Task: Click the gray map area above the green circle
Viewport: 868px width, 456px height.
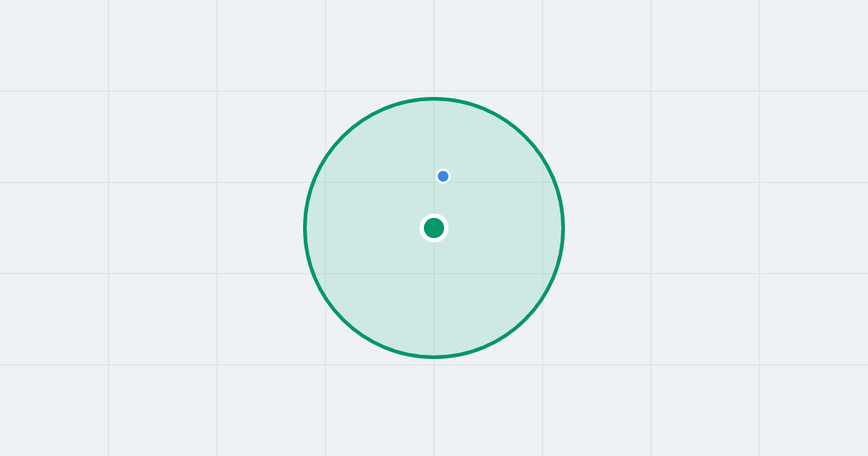Action: [434, 47]
